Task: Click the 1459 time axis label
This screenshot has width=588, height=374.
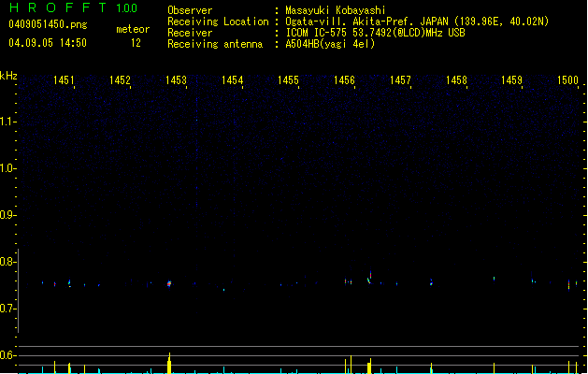Action: (x=512, y=80)
